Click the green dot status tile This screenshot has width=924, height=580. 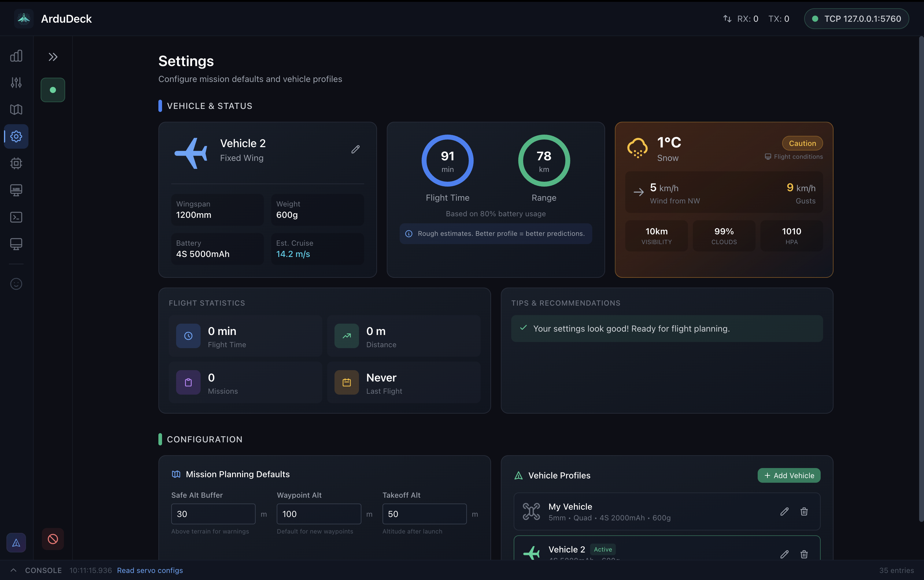tap(53, 90)
